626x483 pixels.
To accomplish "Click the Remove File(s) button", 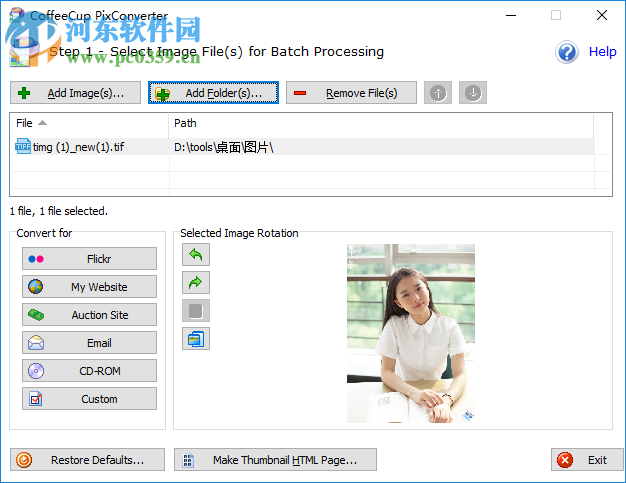I will (x=351, y=93).
